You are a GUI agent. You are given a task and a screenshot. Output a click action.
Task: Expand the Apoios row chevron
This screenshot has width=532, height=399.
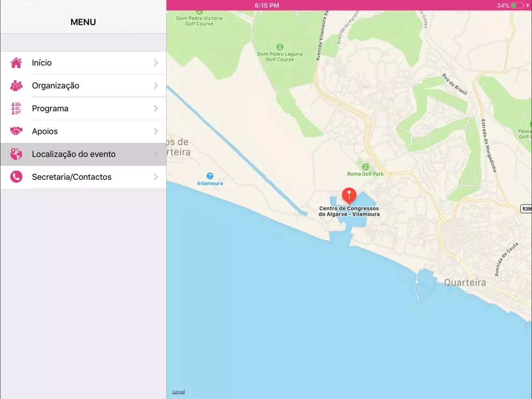point(156,131)
